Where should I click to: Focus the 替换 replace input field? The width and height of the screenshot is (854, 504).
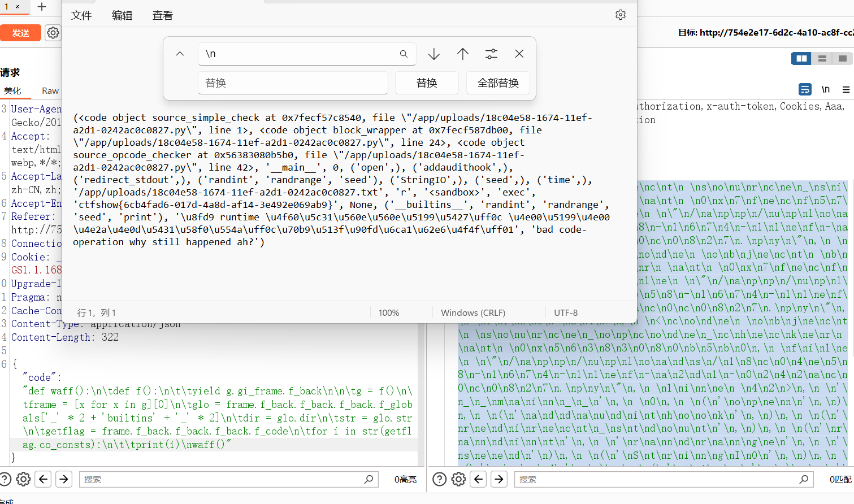click(293, 82)
